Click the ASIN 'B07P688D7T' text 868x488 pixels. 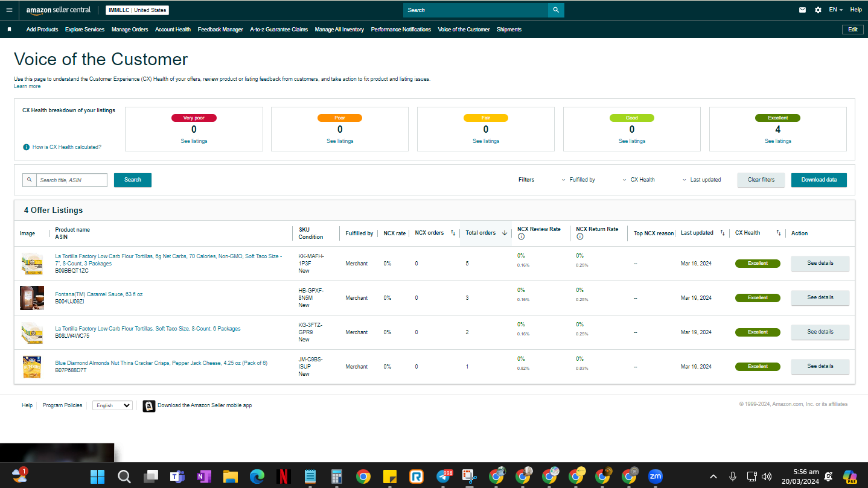71,370
